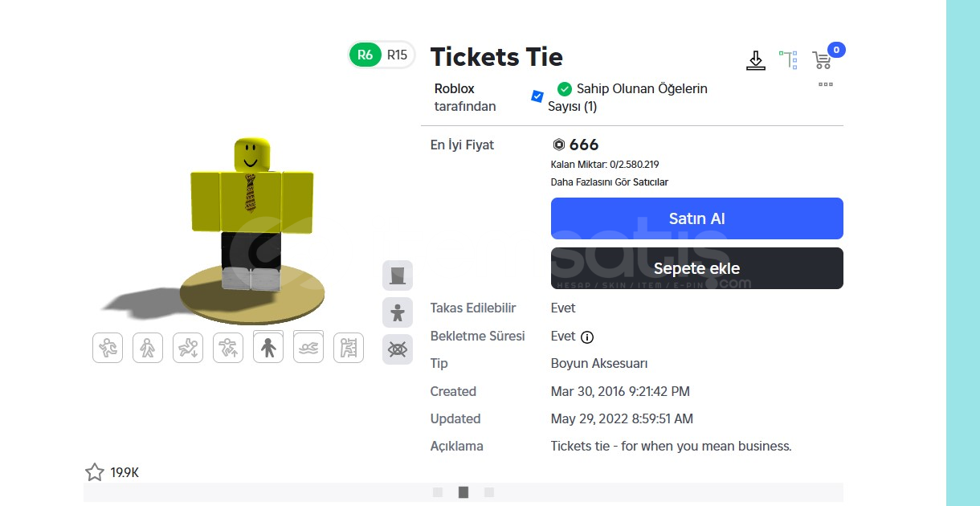Expand Daha Fazlasını Gör Satıcılar
Image resolution: width=980 pixels, height=506 pixels.
(609, 182)
